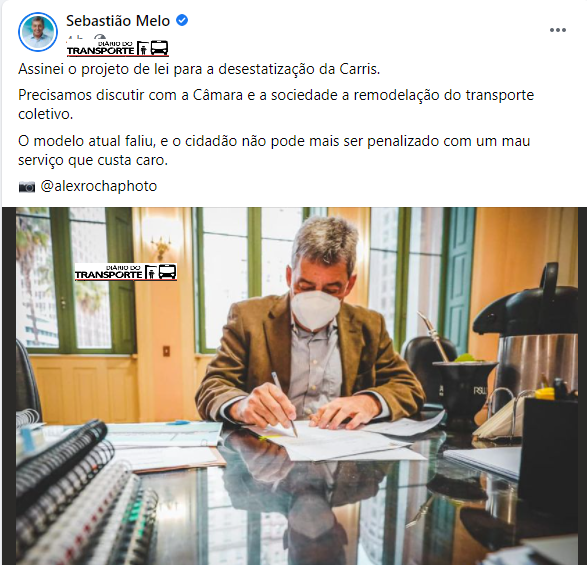Open the three-dots post options menu
This screenshot has width=587, height=565.
tap(557, 30)
